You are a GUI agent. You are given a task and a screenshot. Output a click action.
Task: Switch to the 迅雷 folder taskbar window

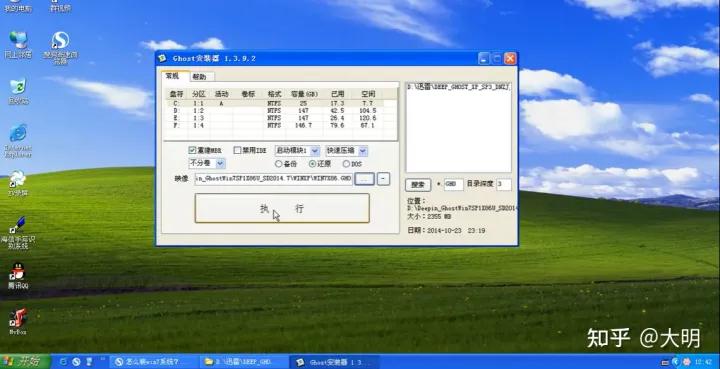pos(243,362)
